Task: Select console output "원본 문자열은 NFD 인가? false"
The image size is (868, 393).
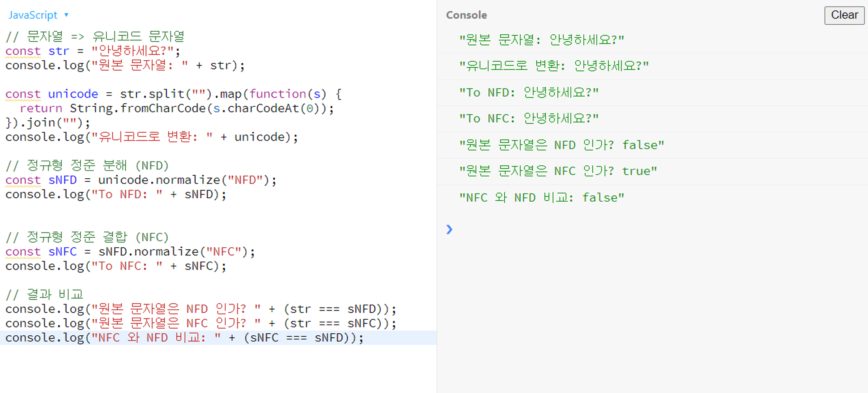Action: [562, 145]
